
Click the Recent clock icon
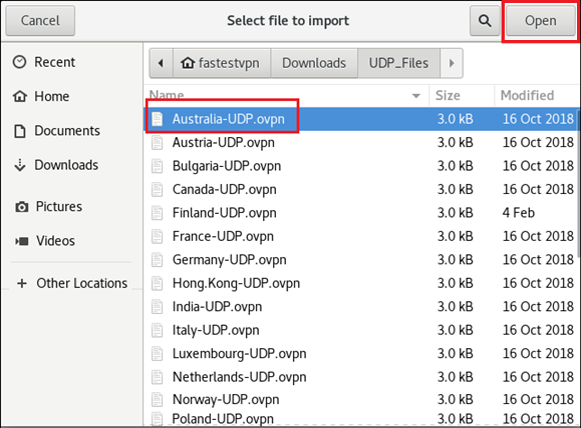coord(20,62)
